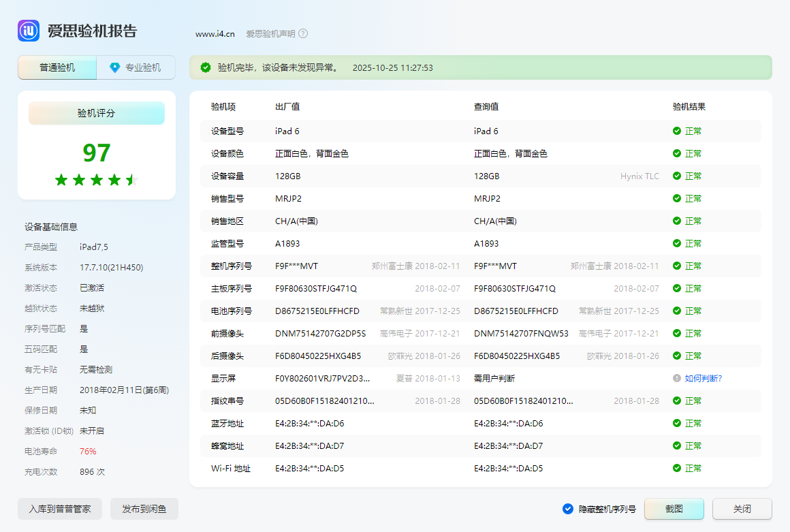The width and height of the screenshot is (790, 532).
Task: Click the 截图 screenshot button
Action: point(674,509)
